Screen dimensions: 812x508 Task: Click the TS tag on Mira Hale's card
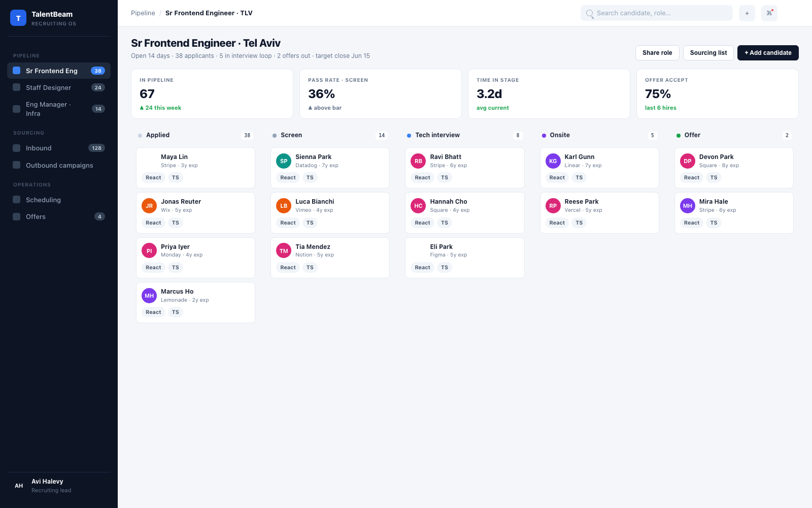(x=714, y=223)
